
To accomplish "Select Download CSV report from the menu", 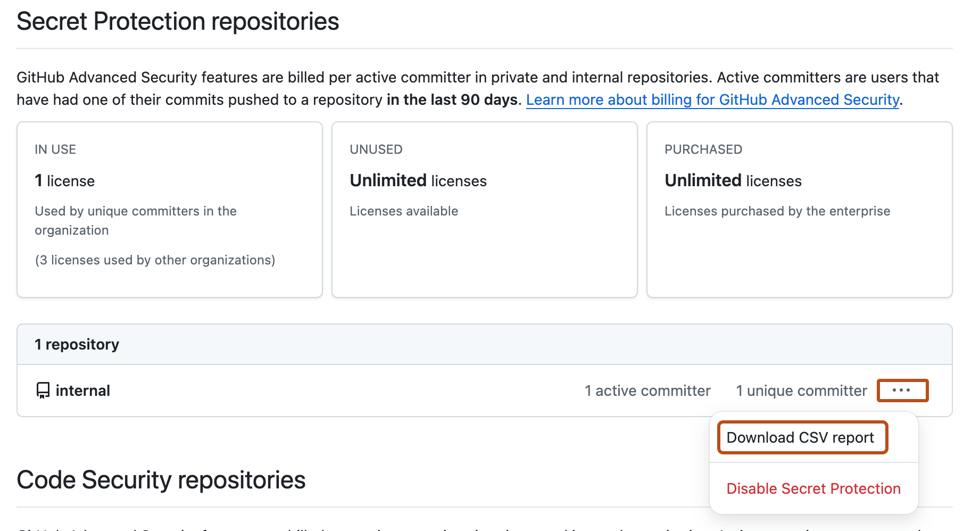I will [x=801, y=437].
